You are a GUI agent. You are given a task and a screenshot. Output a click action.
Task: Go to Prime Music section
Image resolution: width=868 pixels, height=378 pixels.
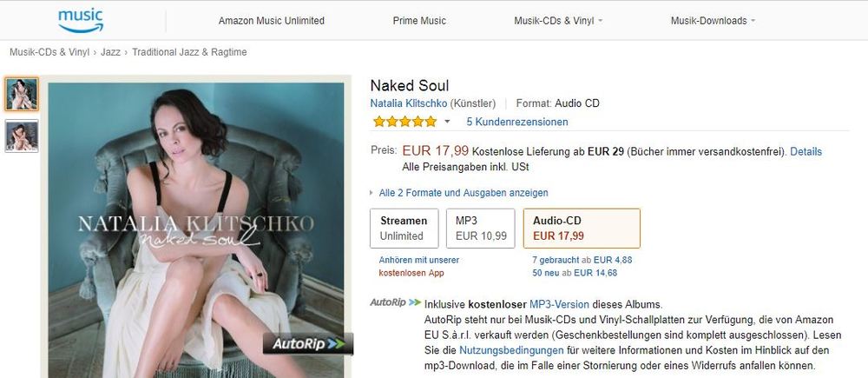coord(419,20)
